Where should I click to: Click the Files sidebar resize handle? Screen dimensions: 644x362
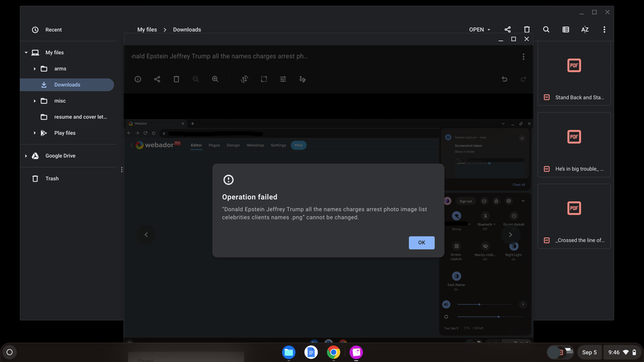pos(122,170)
